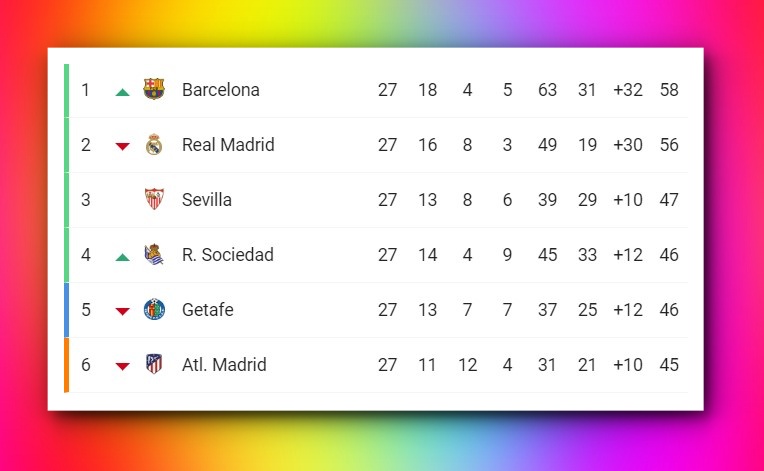Viewport: 764px width, 471px height.
Task: Select the Sevilla team name
Action: [x=207, y=200]
